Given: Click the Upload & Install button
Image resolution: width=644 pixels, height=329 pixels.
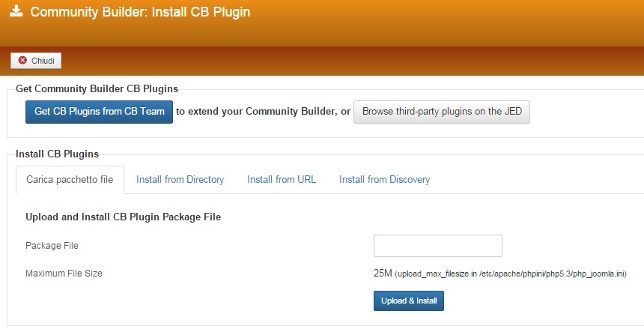Looking at the screenshot, I should (x=409, y=301).
